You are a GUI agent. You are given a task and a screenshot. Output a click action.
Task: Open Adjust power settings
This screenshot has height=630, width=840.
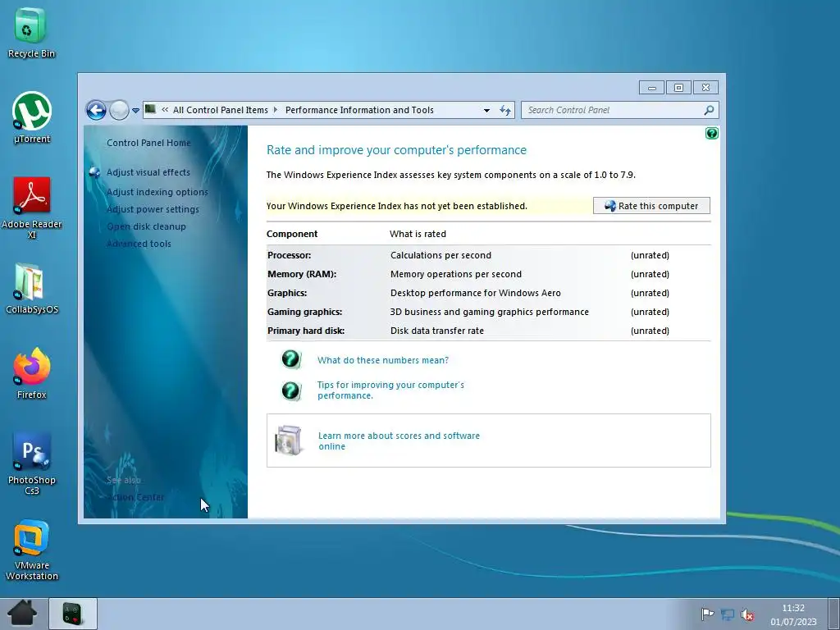[153, 209]
